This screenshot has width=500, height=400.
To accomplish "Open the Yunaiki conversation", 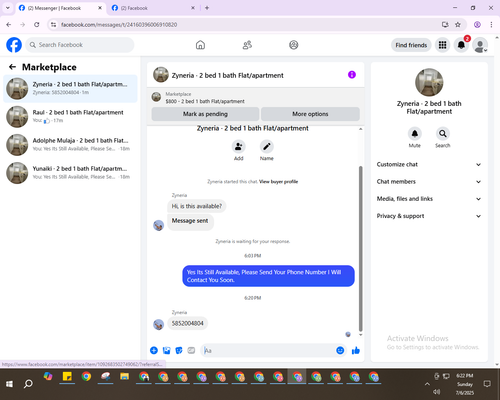I will [x=70, y=173].
